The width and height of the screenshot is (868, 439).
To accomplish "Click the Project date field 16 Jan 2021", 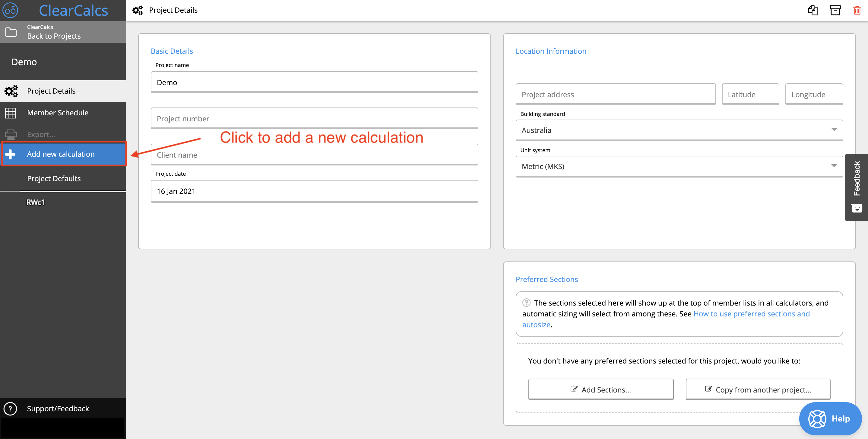I will pyautogui.click(x=314, y=191).
